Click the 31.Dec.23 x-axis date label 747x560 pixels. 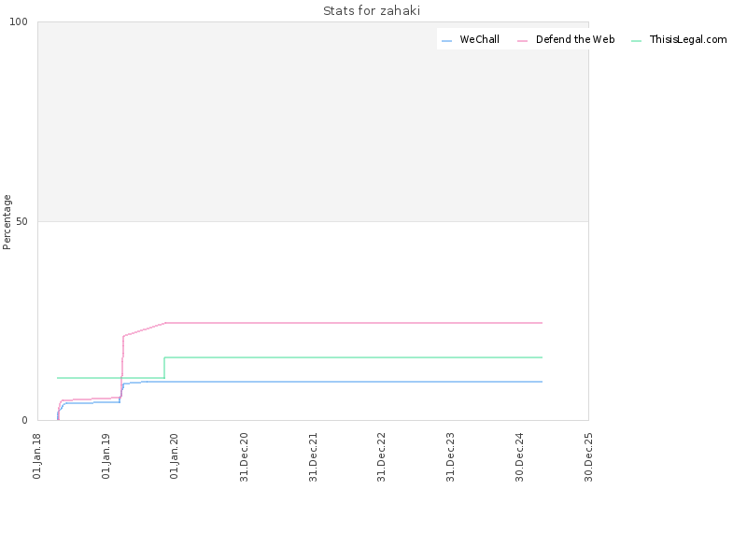pos(450,457)
